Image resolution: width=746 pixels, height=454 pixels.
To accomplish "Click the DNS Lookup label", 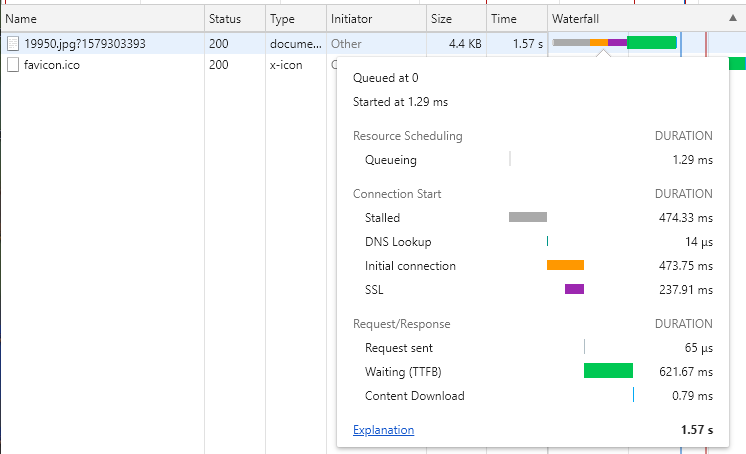I will tap(398, 242).
